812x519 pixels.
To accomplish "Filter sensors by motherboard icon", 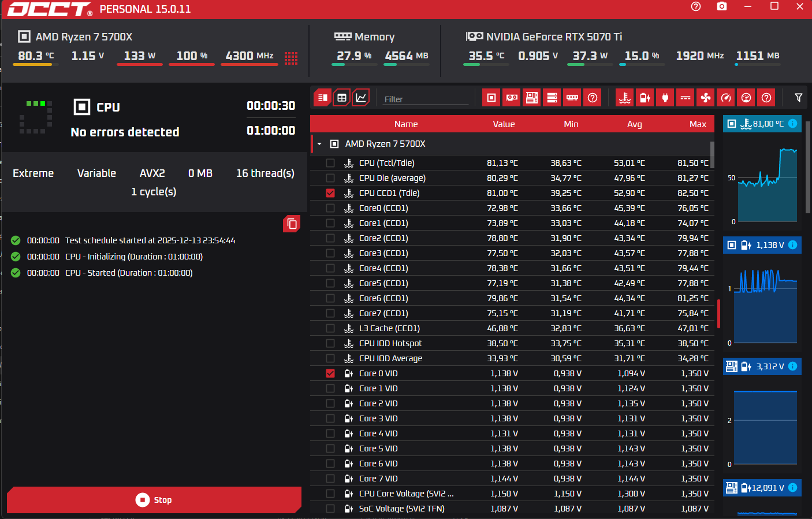I will click(532, 98).
